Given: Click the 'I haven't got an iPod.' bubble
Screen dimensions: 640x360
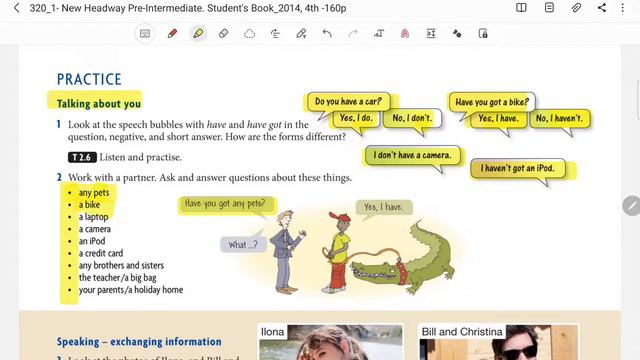Looking at the screenshot, I should tap(518, 168).
